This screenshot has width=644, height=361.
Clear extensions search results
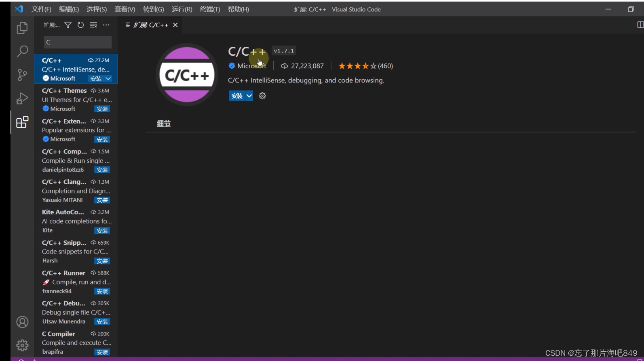[x=93, y=25]
